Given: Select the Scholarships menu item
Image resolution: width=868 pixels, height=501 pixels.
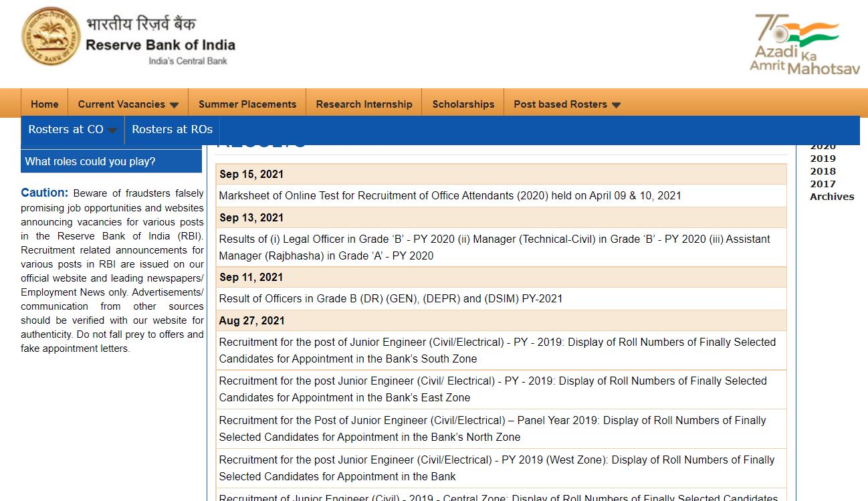Looking at the screenshot, I should (463, 104).
